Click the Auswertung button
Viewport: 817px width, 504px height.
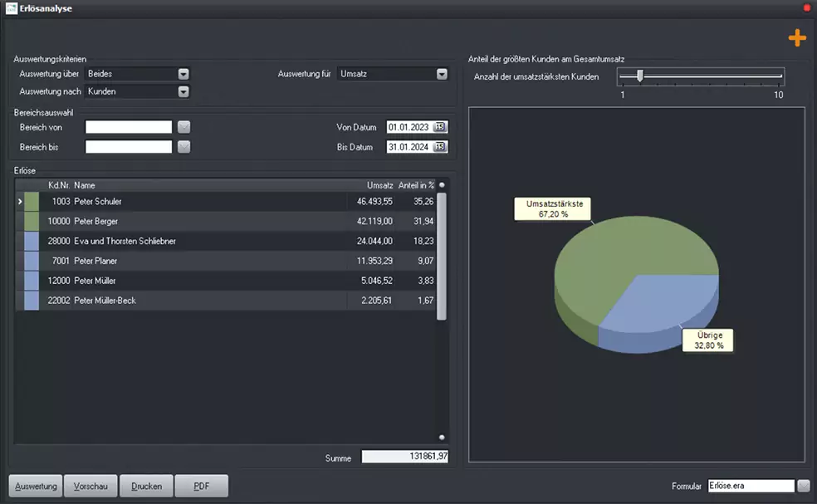pos(36,486)
